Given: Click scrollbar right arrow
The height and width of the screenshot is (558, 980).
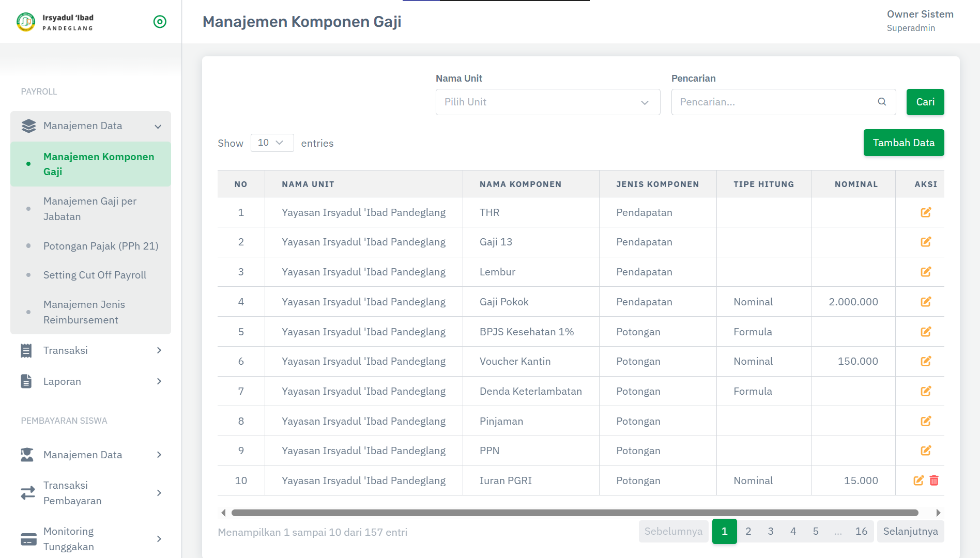Looking at the screenshot, I should pyautogui.click(x=938, y=513).
